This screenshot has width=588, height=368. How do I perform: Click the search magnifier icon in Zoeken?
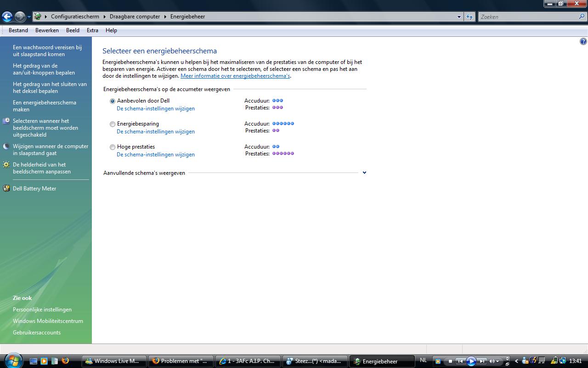pos(582,17)
